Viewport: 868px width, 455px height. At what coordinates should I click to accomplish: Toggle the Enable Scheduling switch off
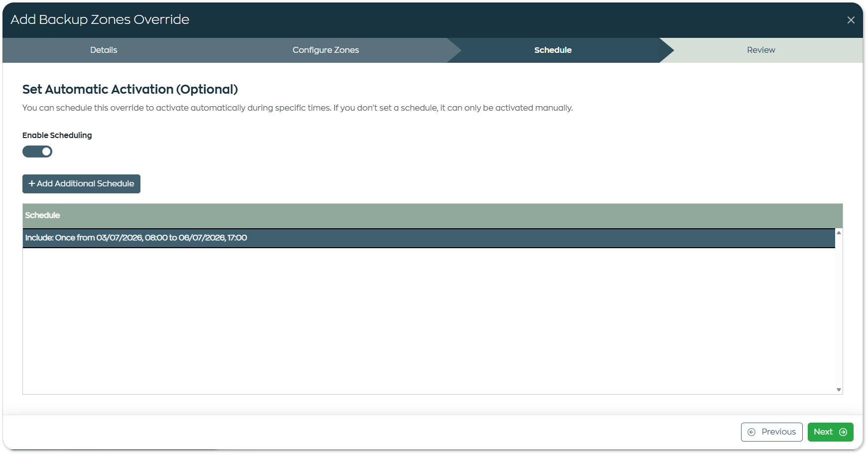tap(37, 152)
